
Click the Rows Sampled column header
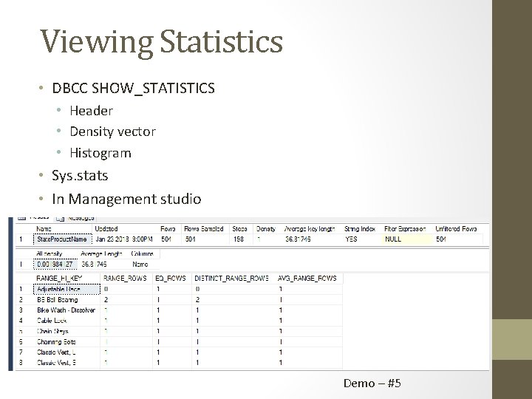(x=204, y=229)
